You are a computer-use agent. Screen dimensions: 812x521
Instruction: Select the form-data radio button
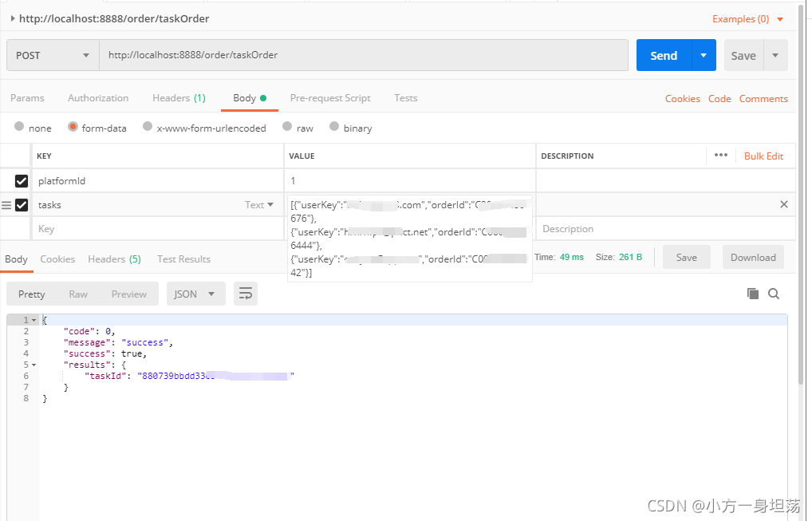click(x=73, y=126)
